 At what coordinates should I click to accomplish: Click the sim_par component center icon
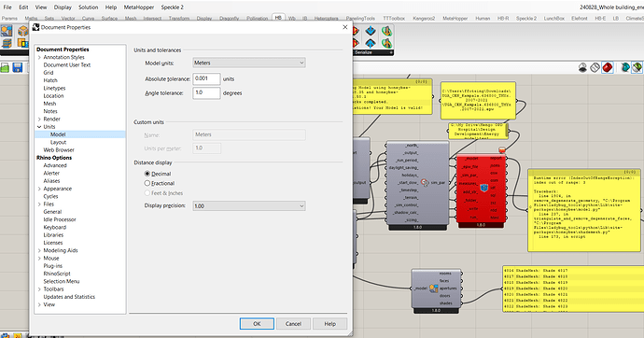click(x=425, y=182)
